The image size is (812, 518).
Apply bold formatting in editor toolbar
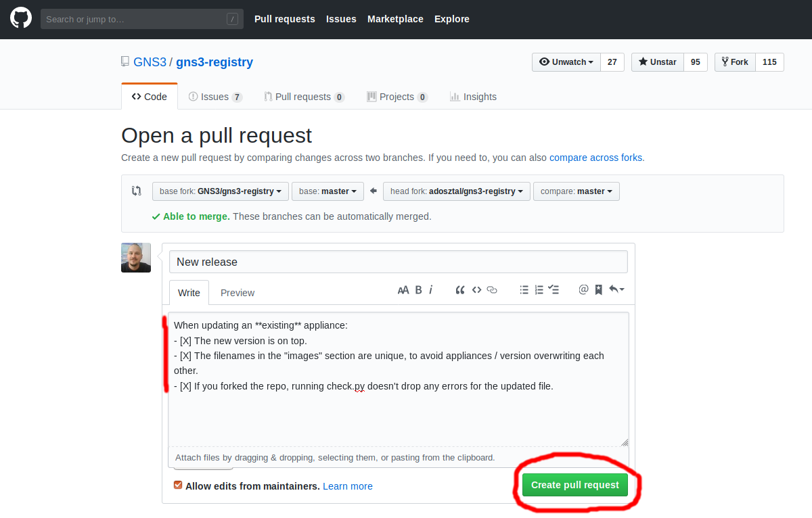click(x=418, y=290)
